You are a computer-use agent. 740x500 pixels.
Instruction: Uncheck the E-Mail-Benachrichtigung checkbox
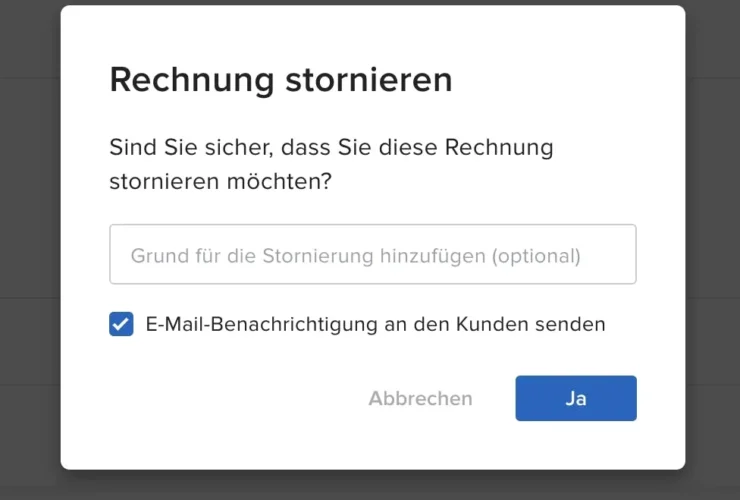point(121,324)
